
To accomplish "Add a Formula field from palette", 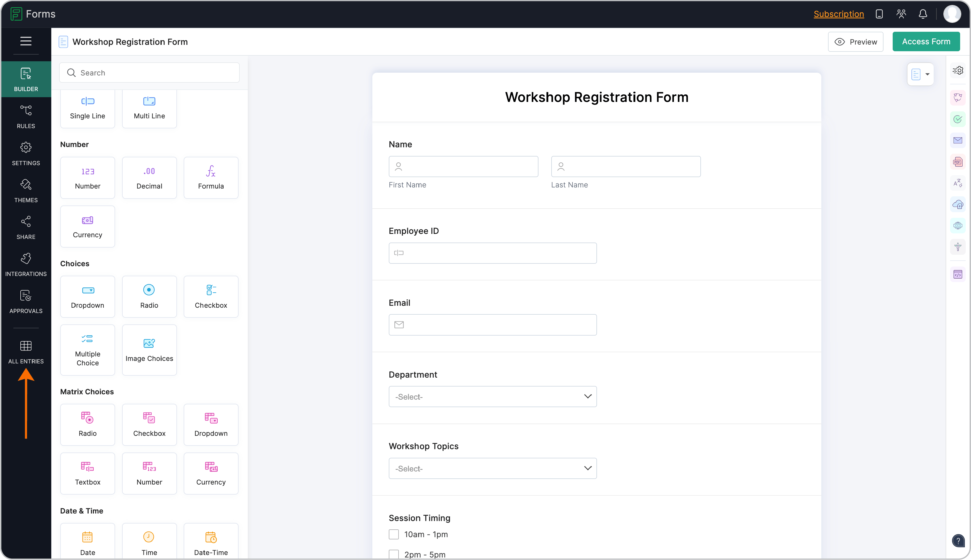I will click(211, 177).
